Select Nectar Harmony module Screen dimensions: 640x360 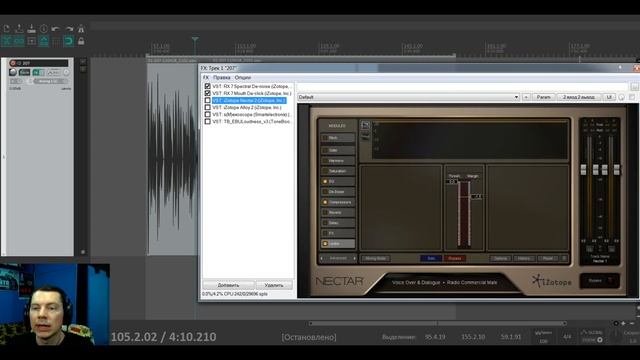[x=338, y=161]
